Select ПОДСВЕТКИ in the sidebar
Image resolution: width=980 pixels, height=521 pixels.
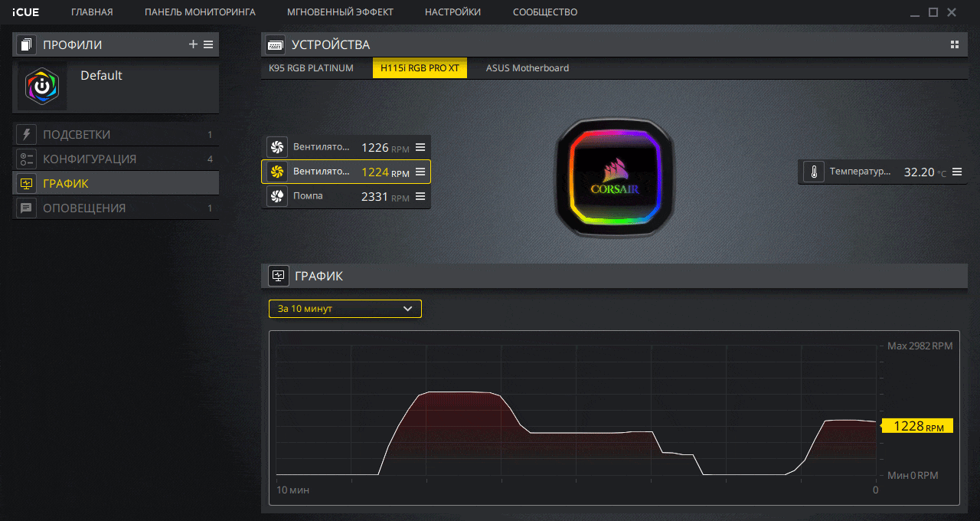(x=77, y=135)
